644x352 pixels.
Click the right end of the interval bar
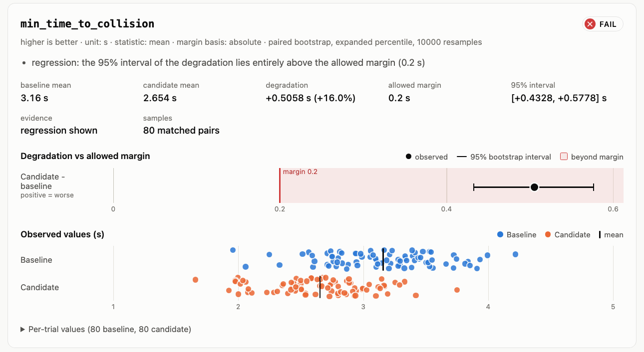point(594,187)
